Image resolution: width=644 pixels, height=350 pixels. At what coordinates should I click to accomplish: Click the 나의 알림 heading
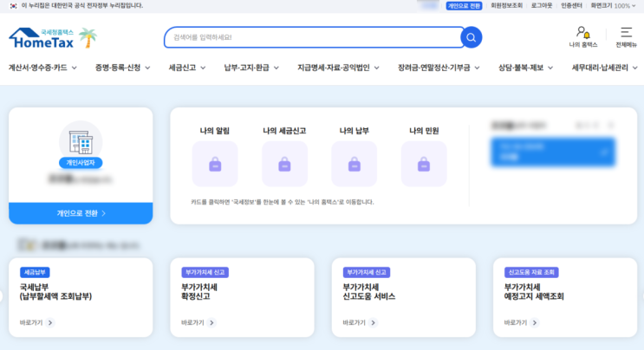[214, 131]
